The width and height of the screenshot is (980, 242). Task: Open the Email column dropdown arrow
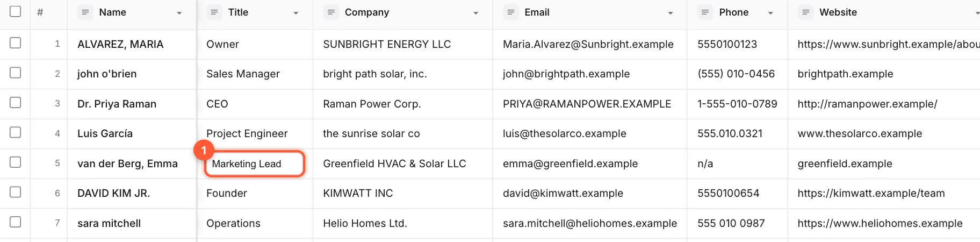[671, 13]
